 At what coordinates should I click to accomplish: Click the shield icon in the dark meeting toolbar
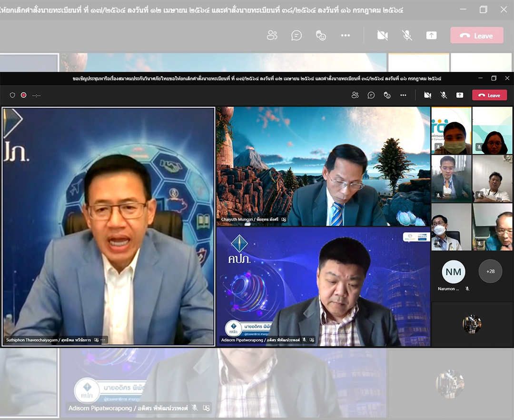12,95
